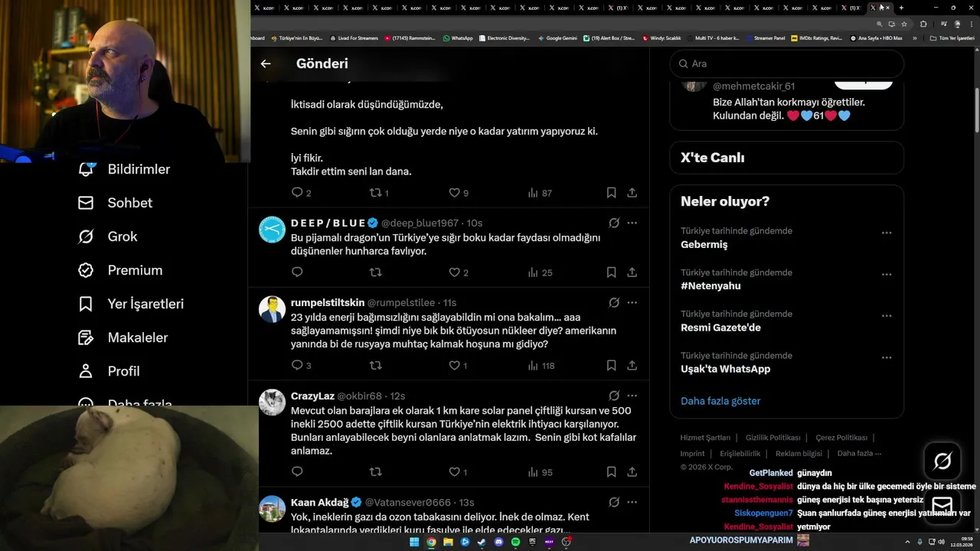Screen dimensions: 980x551
Task: Open the WhatsApp bookmark in bookmarks bar
Action: tap(458, 37)
